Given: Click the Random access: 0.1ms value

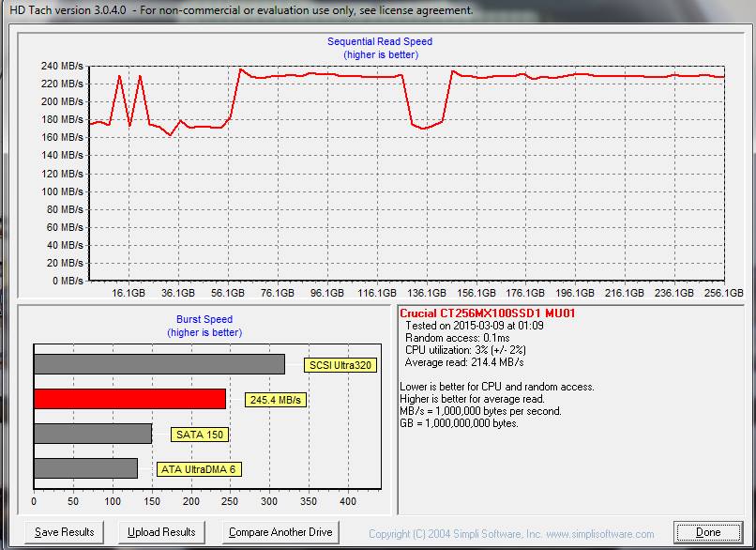Looking at the screenshot, I should (457, 338).
